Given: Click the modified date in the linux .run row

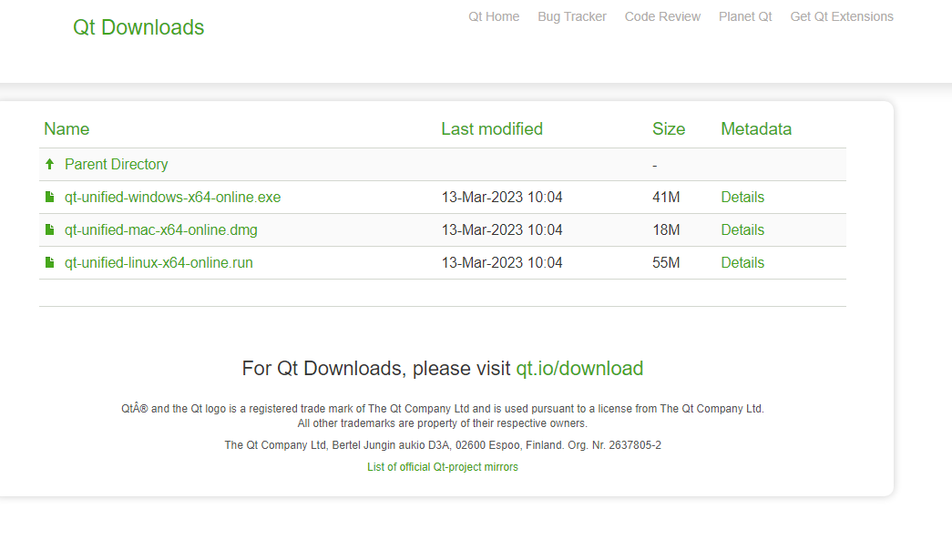Looking at the screenshot, I should (x=501, y=263).
